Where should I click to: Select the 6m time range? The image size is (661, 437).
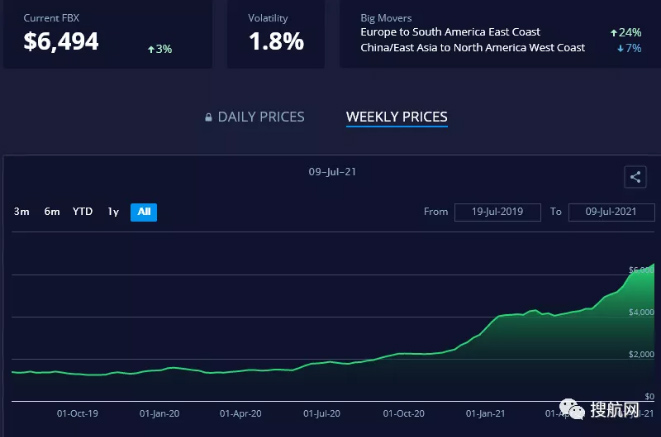[x=52, y=212]
